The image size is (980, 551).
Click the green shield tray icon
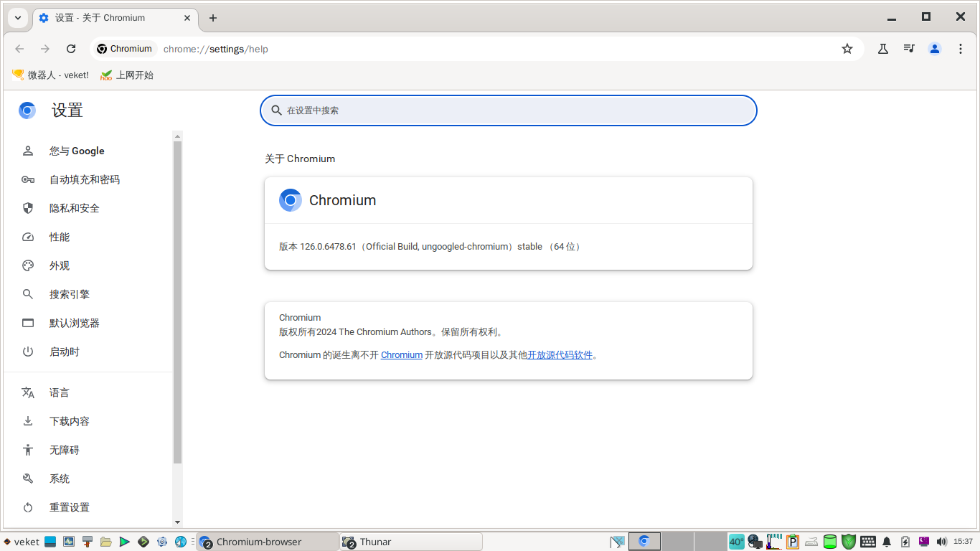click(849, 542)
